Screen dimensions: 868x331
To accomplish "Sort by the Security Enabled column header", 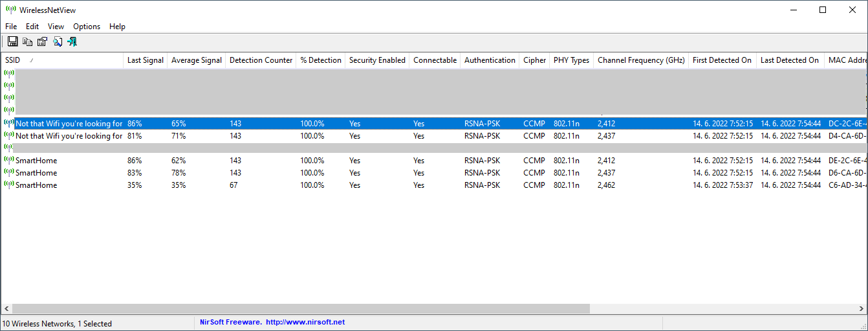I will [377, 60].
